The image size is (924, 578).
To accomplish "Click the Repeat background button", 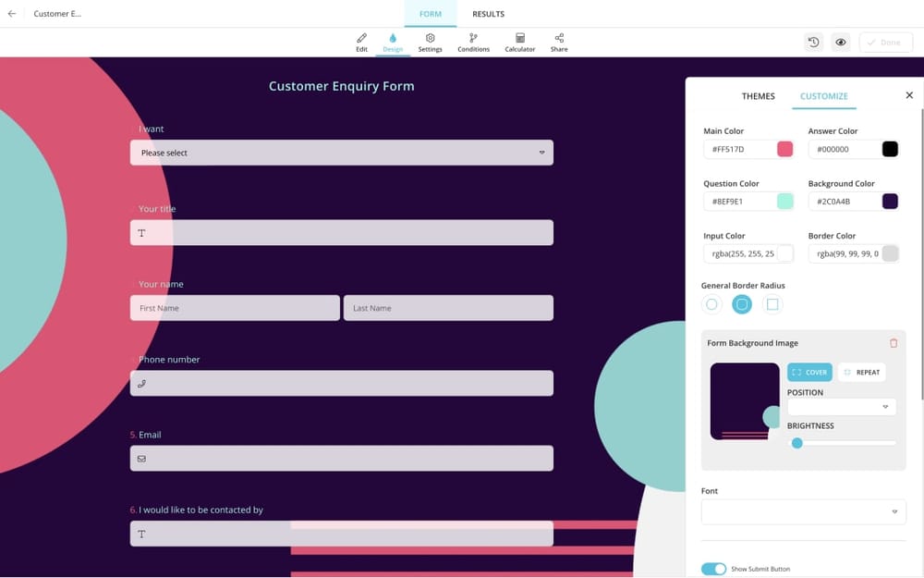I will (x=861, y=372).
